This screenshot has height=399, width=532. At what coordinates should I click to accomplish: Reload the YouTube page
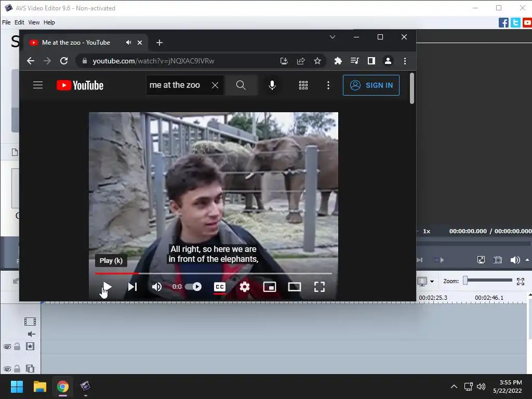[64, 61]
